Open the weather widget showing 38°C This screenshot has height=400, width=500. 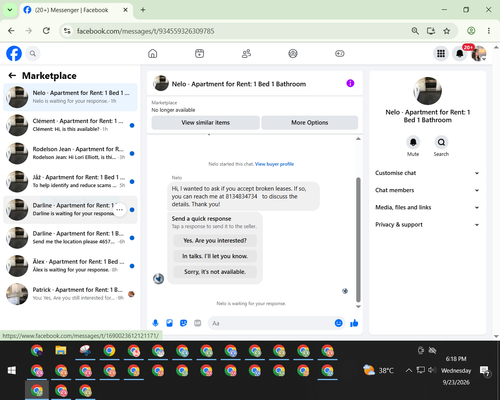point(378,370)
